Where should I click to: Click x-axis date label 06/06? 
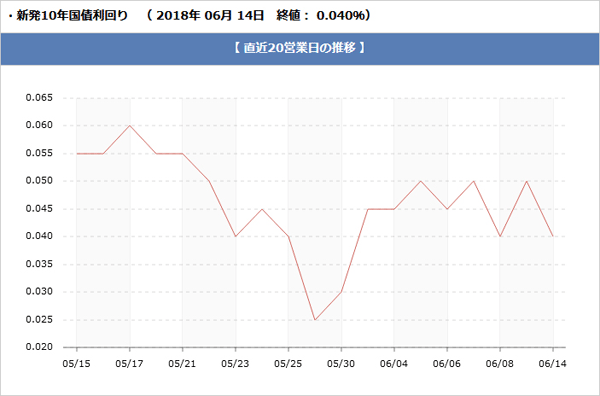click(447, 363)
